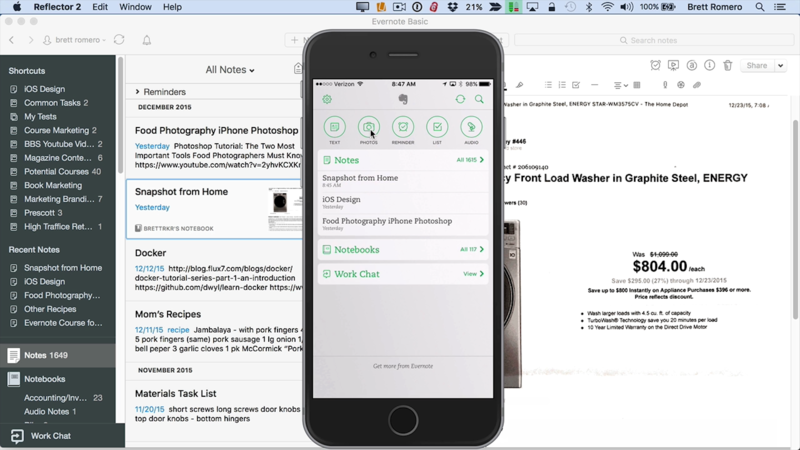Expand All 1615 notes on the phone
This screenshot has width=800, height=450.
(x=470, y=160)
